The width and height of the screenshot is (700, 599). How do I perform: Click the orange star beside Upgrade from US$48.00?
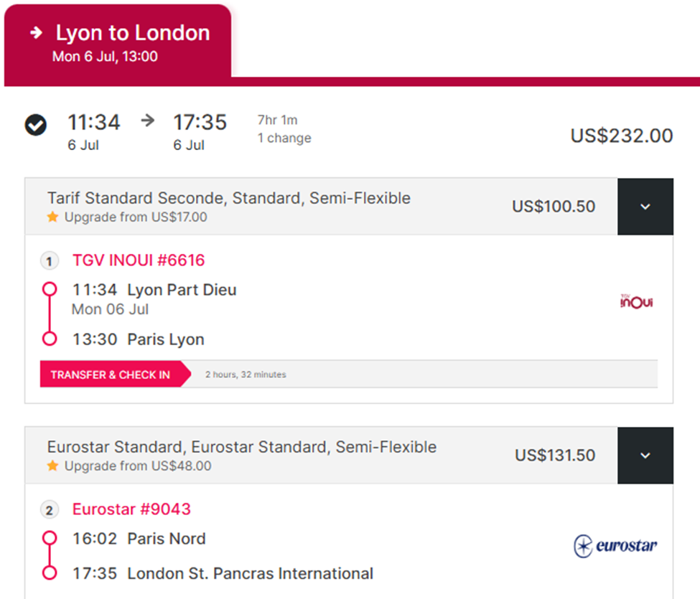[52, 466]
